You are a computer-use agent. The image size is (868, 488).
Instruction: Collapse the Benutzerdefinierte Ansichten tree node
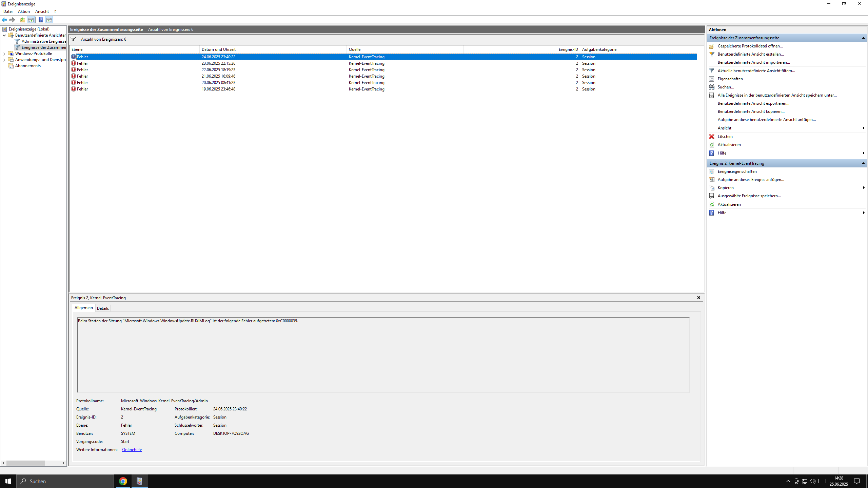click(4, 35)
